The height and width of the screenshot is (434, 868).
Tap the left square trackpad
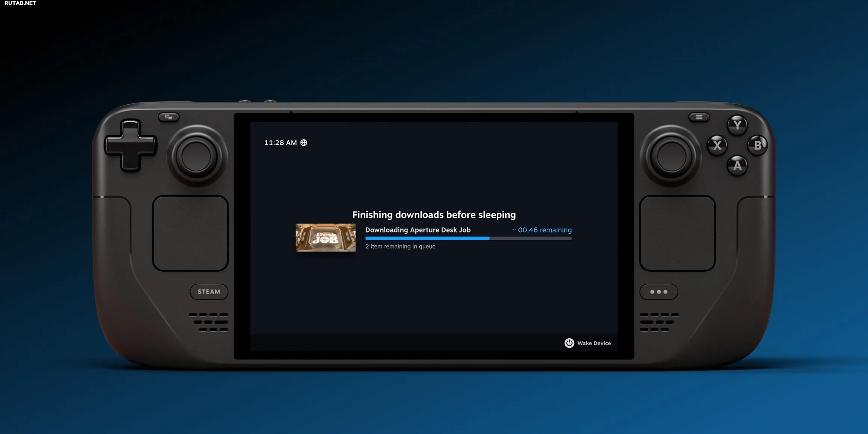point(190,233)
